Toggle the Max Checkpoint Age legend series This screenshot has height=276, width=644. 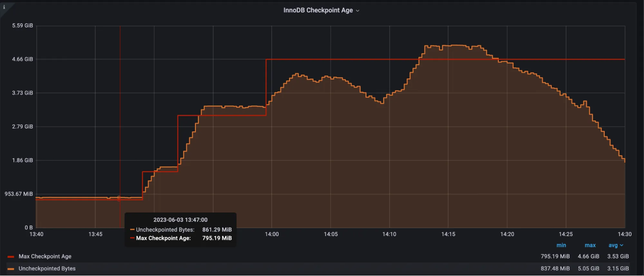45,256
